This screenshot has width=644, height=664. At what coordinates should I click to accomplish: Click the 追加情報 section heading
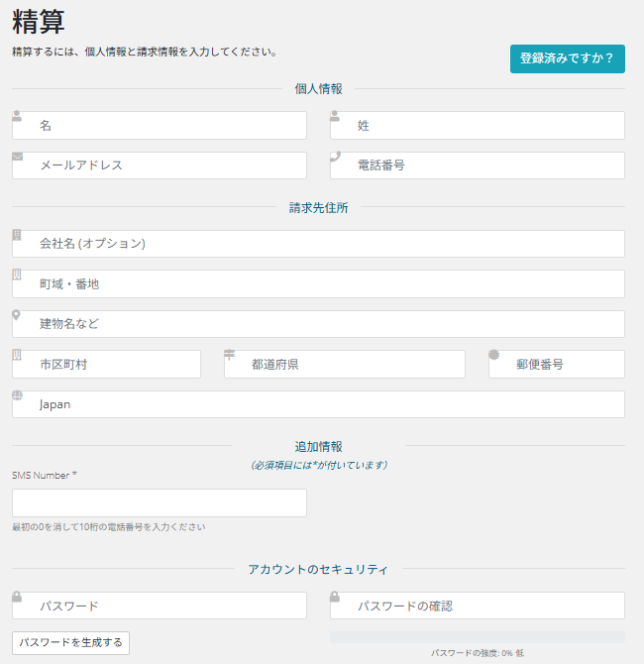pyautogui.click(x=318, y=446)
